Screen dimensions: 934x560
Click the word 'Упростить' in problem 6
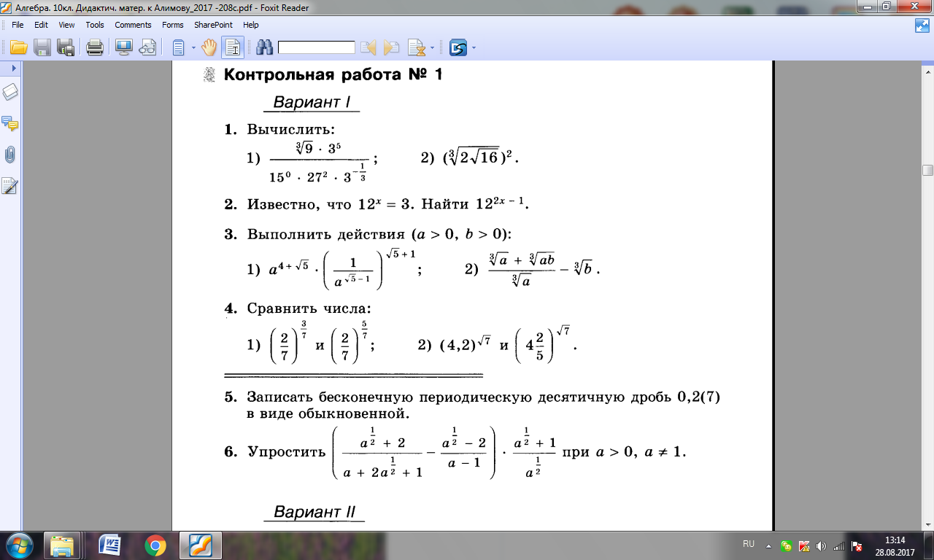coord(286,452)
